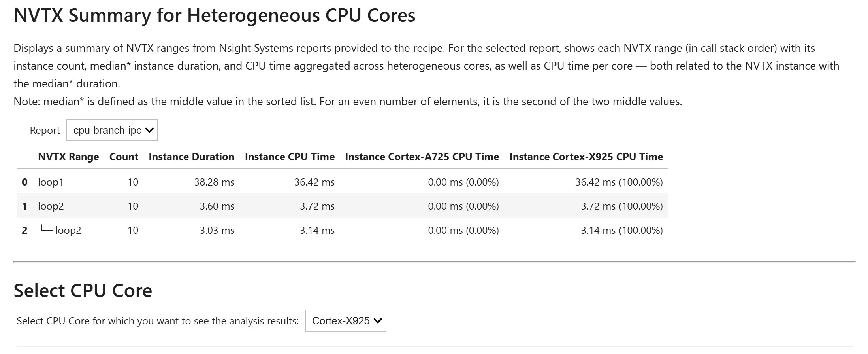Open the Select CPU Core dropdown
The width and height of the screenshot is (868, 354).
(346, 321)
